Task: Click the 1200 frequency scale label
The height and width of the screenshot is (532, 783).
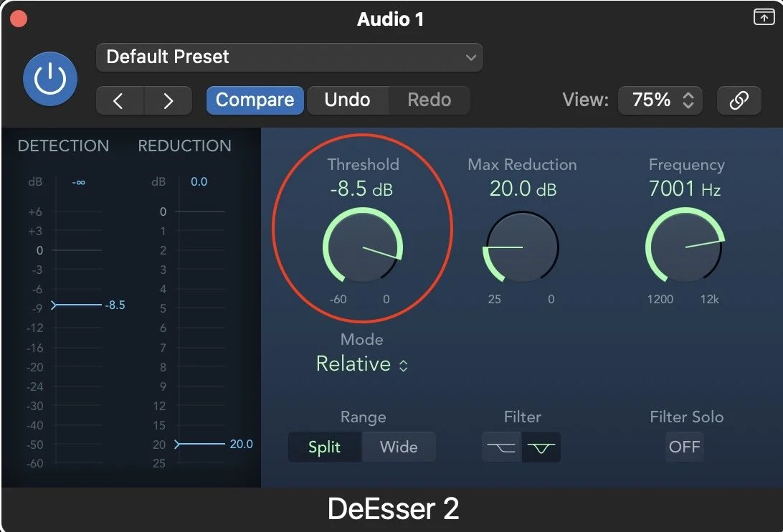Action: point(660,299)
